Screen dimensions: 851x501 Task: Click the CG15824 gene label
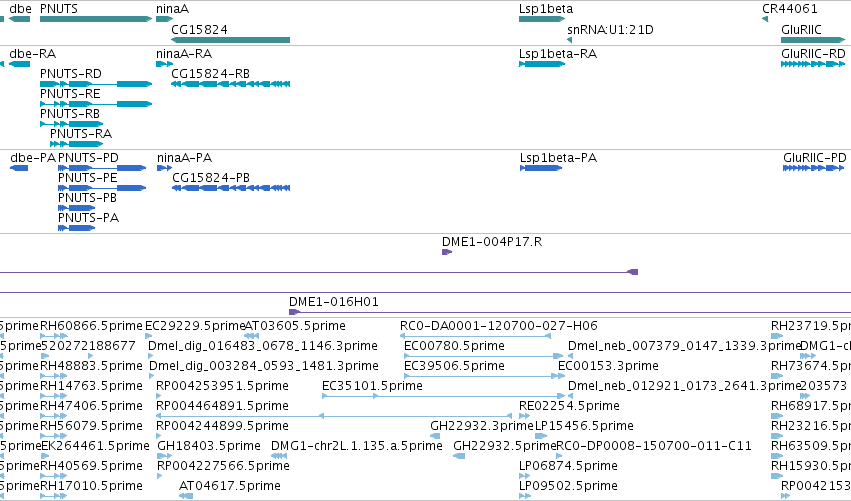[199, 29]
